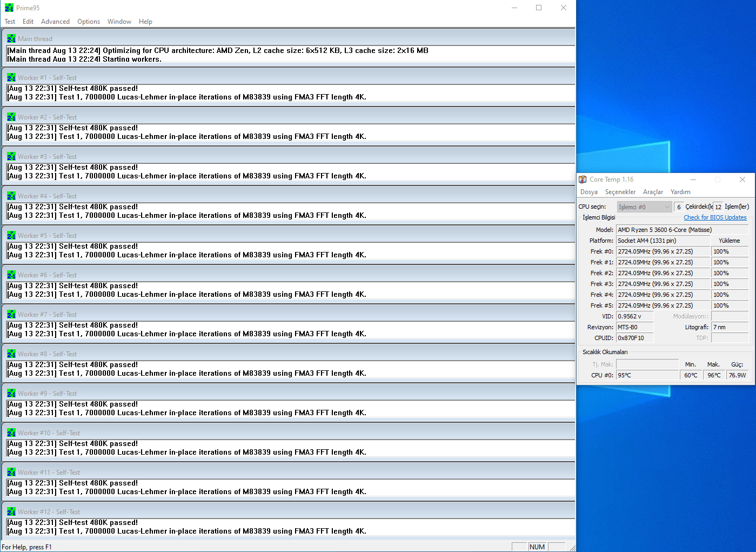This screenshot has width=756, height=552.
Task: Click the NUM indicator in Prime95 status bar
Action: (537, 547)
